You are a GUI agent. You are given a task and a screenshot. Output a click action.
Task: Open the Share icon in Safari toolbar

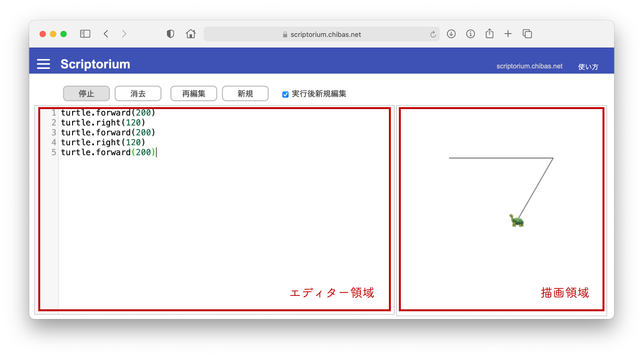[x=490, y=33]
